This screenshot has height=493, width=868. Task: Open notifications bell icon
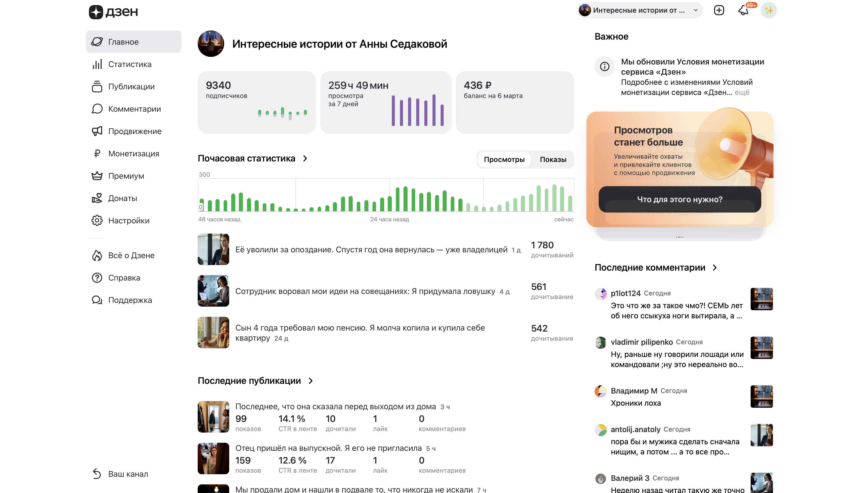(x=743, y=10)
